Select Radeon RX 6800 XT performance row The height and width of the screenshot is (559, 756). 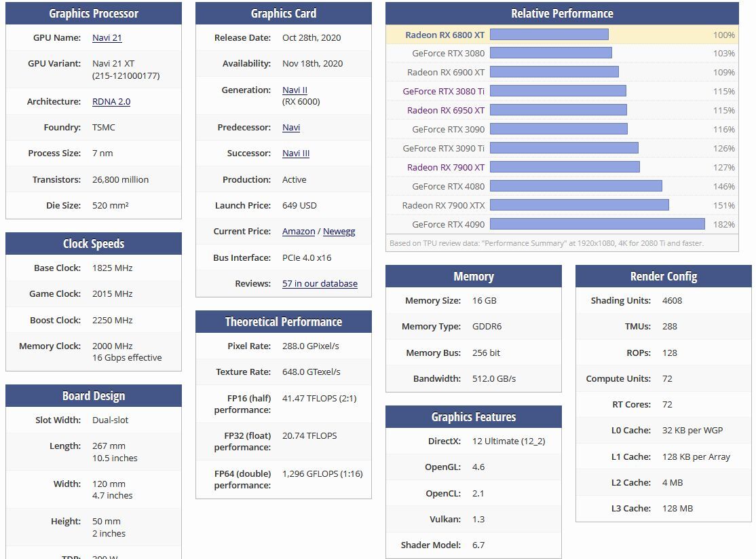(x=562, y=35)
